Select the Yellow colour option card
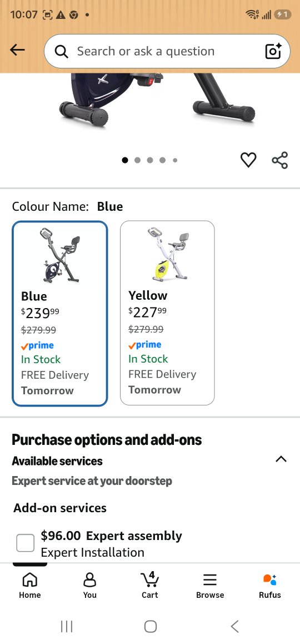Screen dimensions: 300x644 pos(167,313)
